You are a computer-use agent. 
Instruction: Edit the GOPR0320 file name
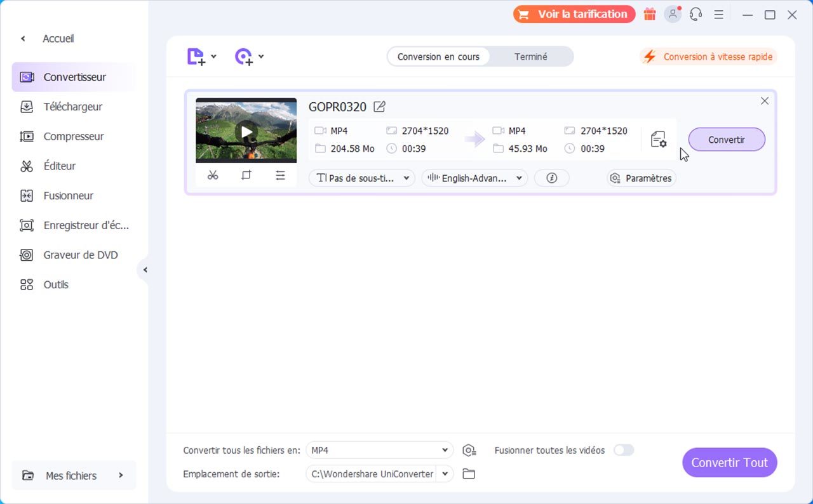pos(379,107)
